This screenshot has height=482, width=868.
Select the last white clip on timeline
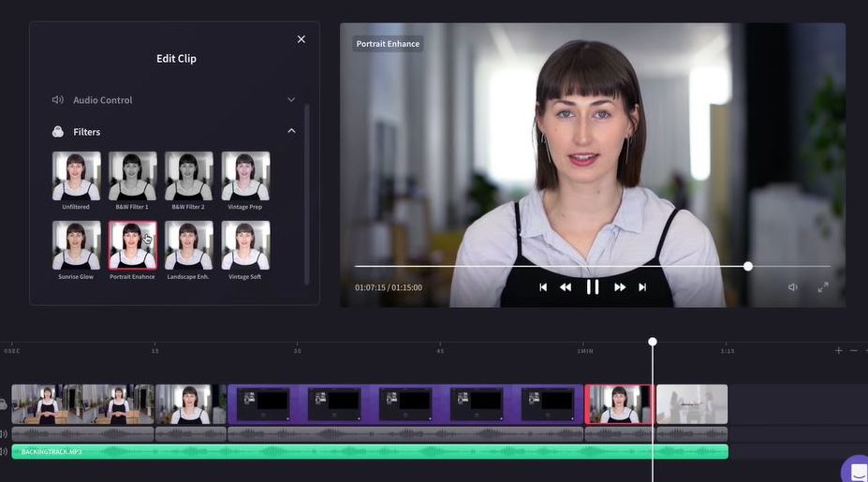[692, 404]
